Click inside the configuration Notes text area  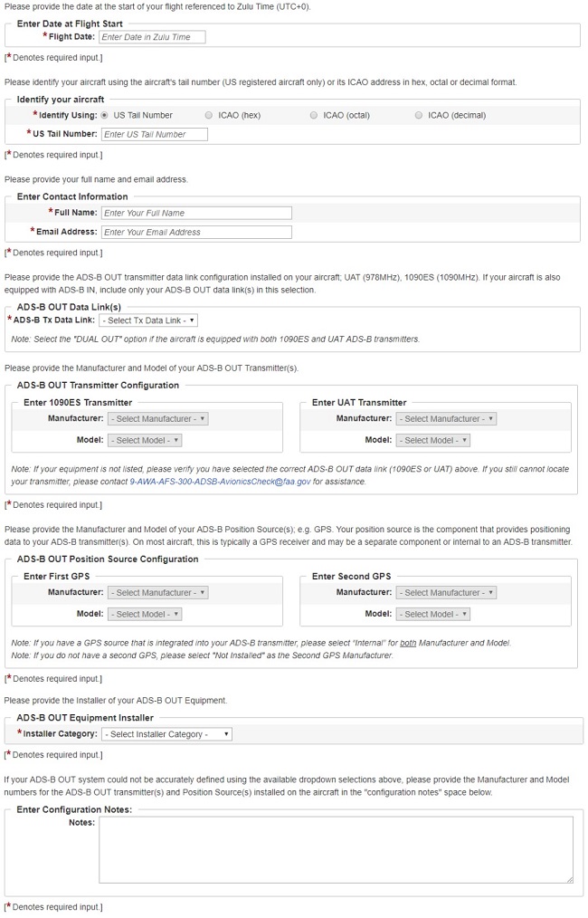coord(337,850)
